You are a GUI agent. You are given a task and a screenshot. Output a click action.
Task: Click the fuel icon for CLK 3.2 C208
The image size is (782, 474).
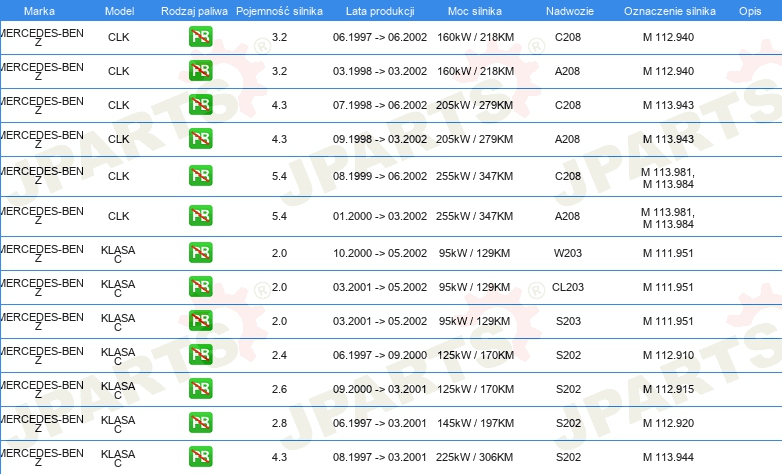pos(200,37)
